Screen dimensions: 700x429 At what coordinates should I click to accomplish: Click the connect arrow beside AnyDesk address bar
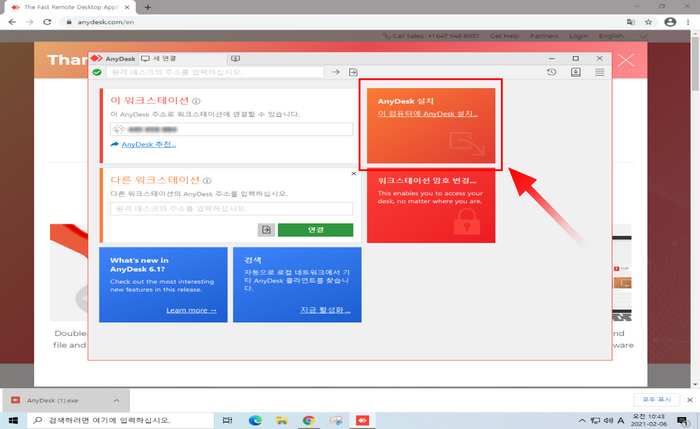click(x=336, y=72)
